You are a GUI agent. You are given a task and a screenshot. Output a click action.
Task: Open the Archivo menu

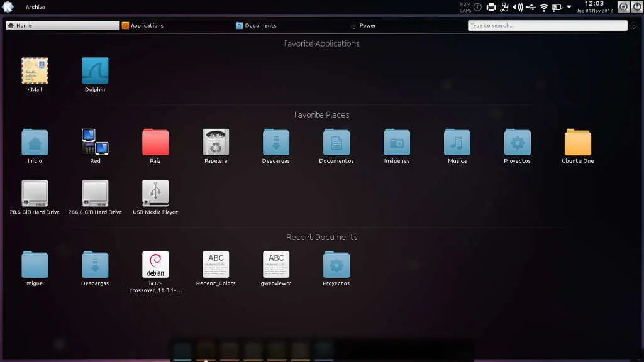[x=35, y=7]
